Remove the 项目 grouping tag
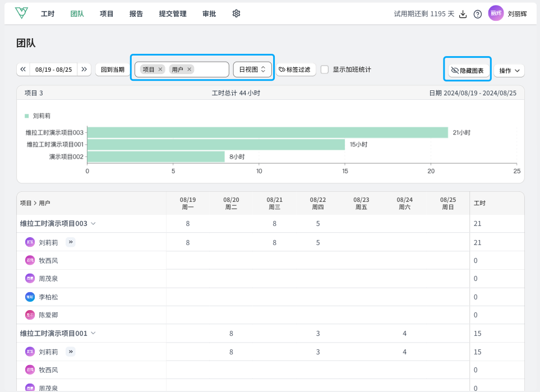The height and width of the screenshot is (392, 540). click(160, 70)
